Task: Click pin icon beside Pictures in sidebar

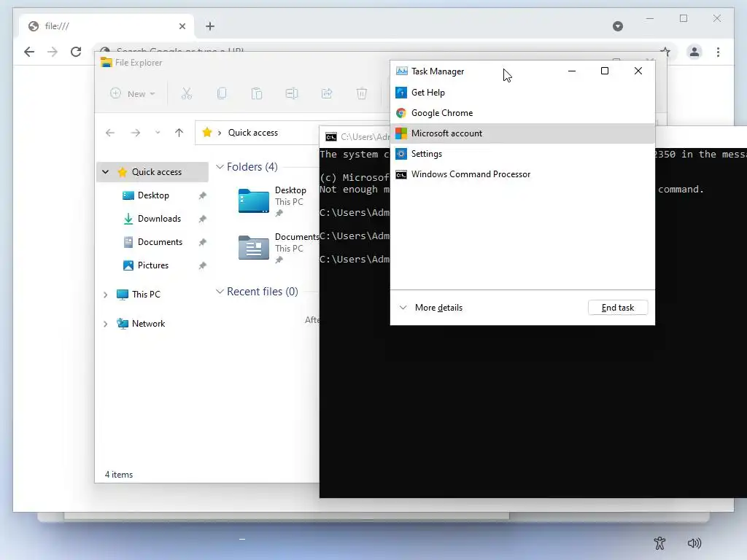Action: coord(203,265)
